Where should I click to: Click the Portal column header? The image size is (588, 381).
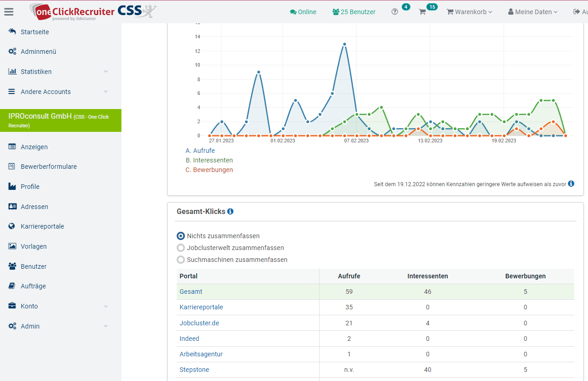point(189,276)
